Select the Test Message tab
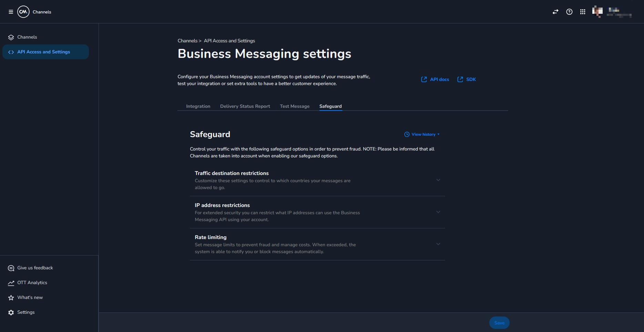The width and height of the screenshot is (644, 332). click(x=295, y=106)
